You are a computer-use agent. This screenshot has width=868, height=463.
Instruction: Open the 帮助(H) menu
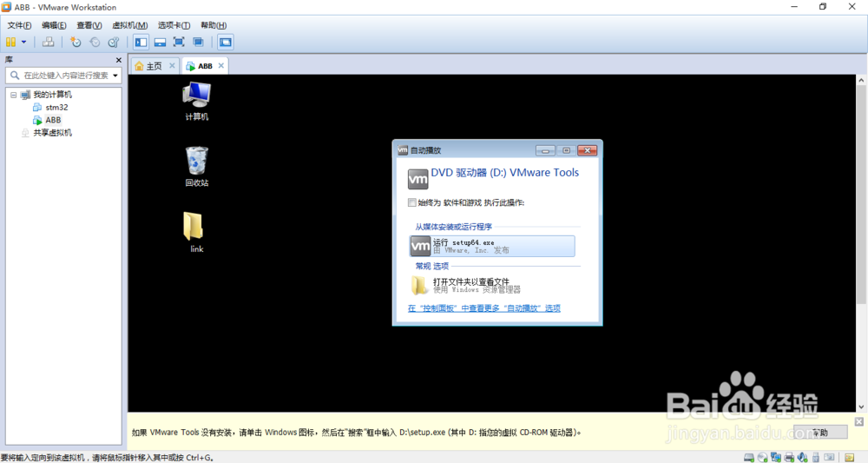[214, 25]
